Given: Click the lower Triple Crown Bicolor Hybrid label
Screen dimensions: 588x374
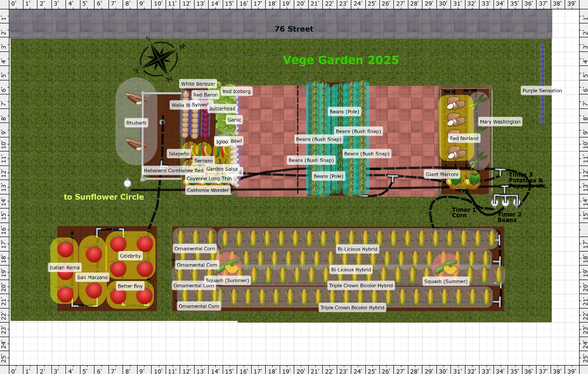Looking at the screenshot, I should tap(353, 307).
